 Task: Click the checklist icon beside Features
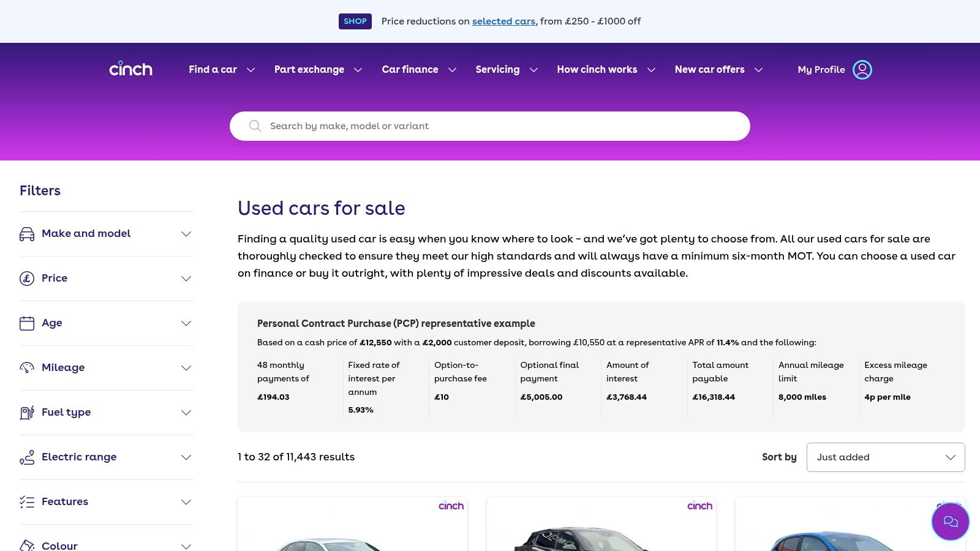tap(27, 502)
